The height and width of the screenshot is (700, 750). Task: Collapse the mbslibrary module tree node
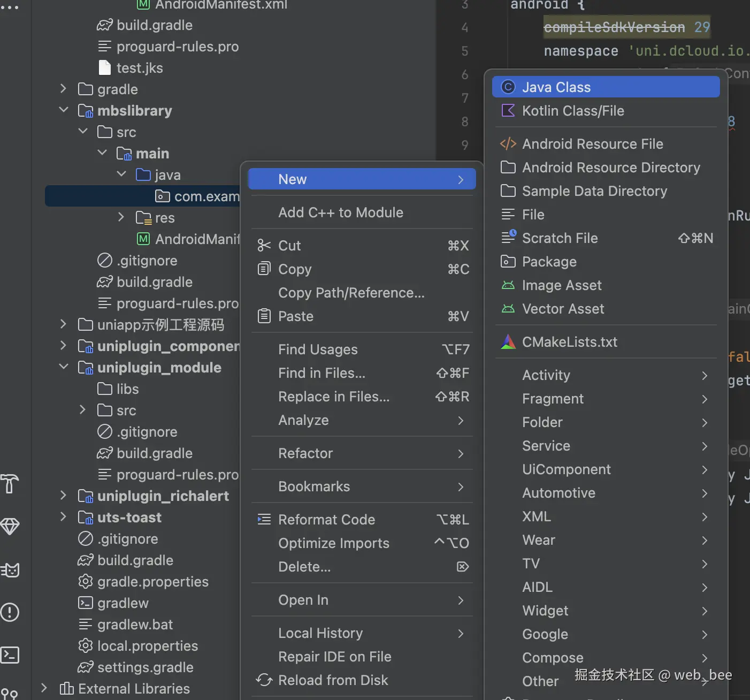click(64, 110)
